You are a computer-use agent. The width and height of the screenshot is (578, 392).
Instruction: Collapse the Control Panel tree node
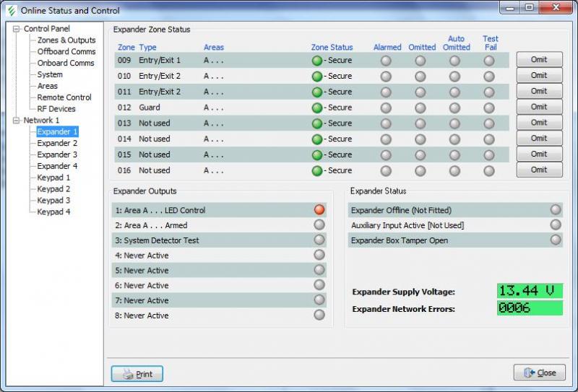17,29
